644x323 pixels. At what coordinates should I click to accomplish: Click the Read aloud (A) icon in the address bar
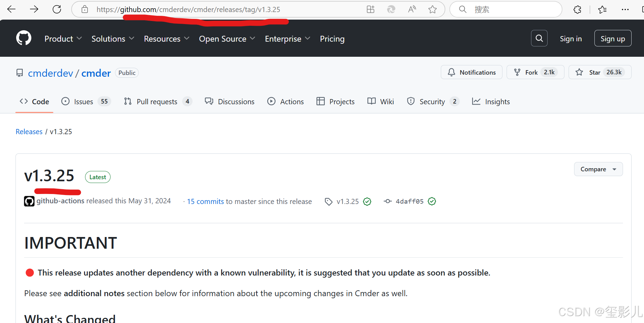pos(412,9)
